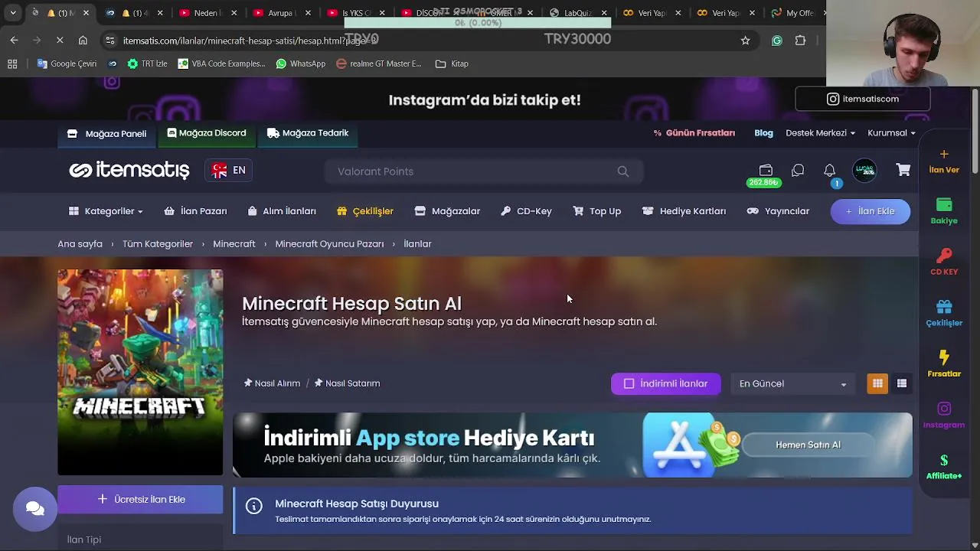This screenshot has height=551, width=980.
Task: Open the Mağaza Discord button
Action: [207, 133]
